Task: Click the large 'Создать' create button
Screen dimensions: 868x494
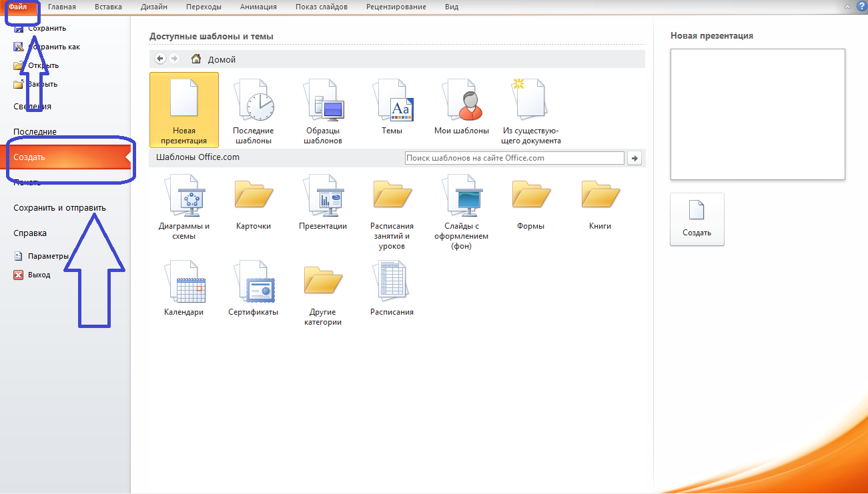Action: pos(697,219)
